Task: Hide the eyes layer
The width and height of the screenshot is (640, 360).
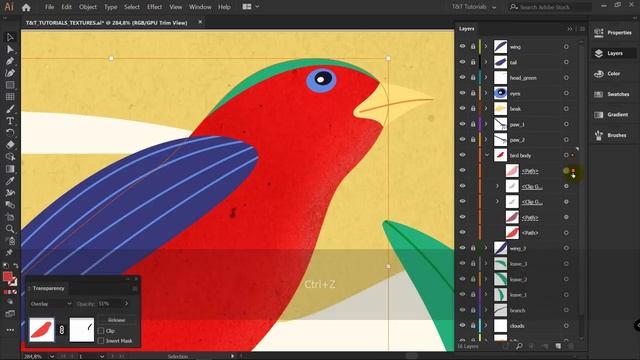Action: click(x=462, y=93)
